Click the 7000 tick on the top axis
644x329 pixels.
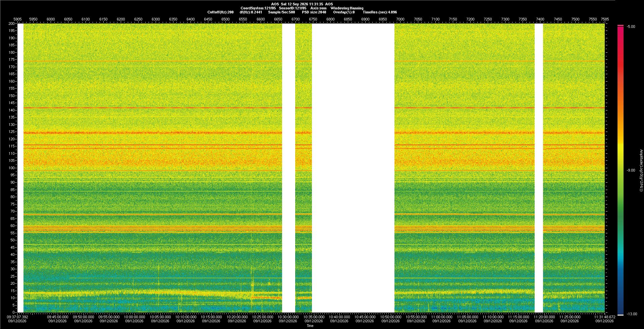click(x=400, y=19)
